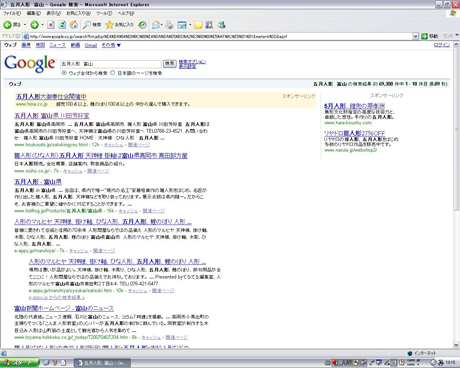Image resolution: width=460 pixels, height=368 pixels.
Task: Click the Refresh page icon
Action: click(62, 25)
